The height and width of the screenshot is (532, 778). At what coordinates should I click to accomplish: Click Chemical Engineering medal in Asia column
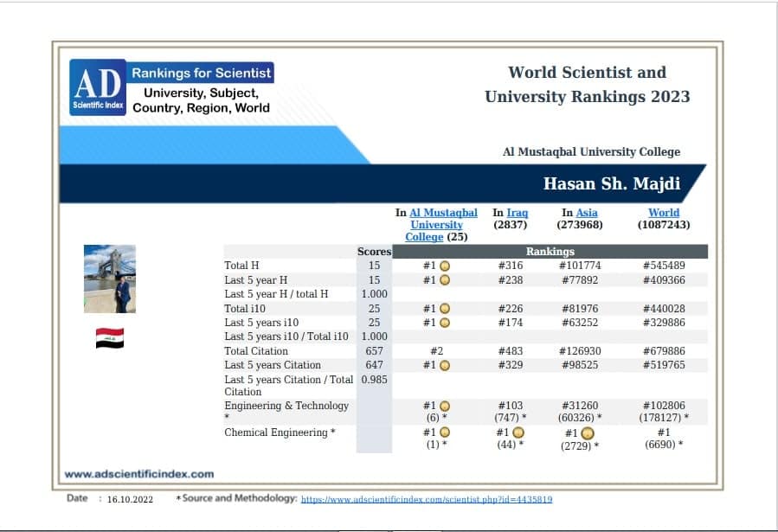tap(588, 434)
